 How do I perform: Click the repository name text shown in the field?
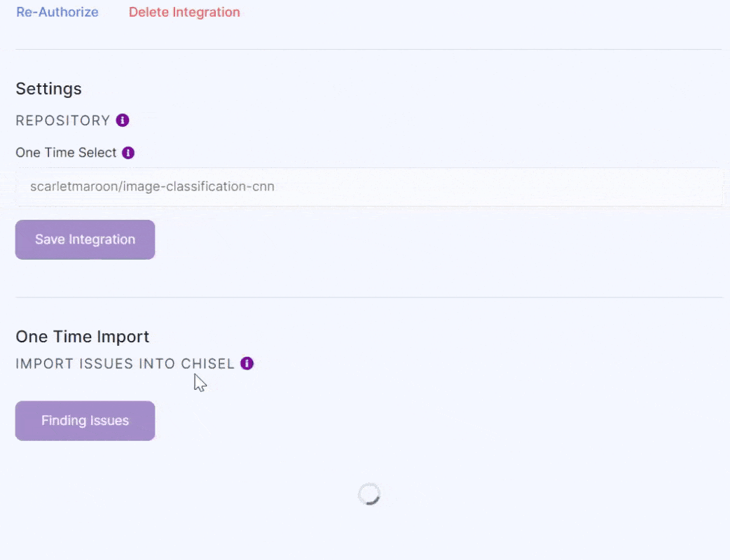[x=152, y=186]
